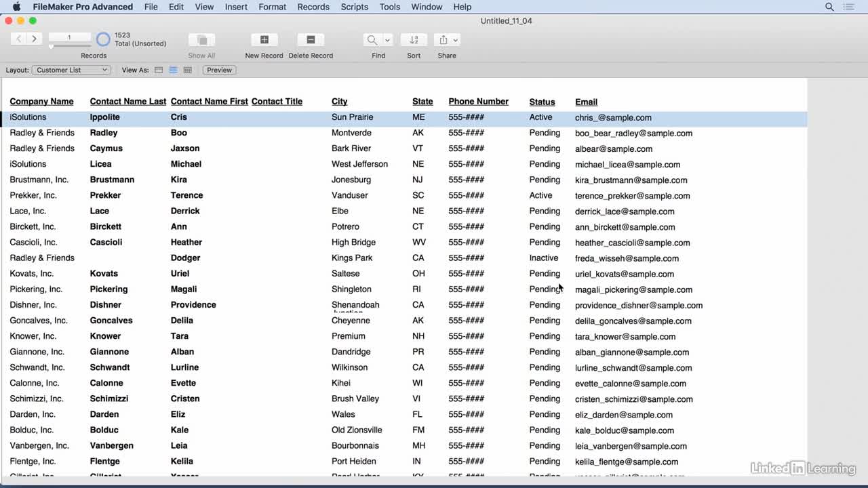Open the Window menu
The height and width of the screenshot is (488, 868).
(427, 7)
